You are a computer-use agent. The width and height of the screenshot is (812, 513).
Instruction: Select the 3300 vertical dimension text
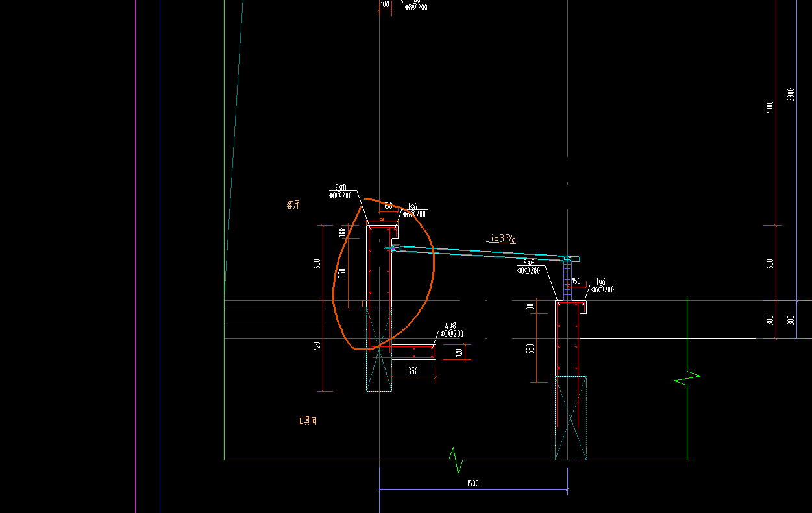click(x=790, y=95)
